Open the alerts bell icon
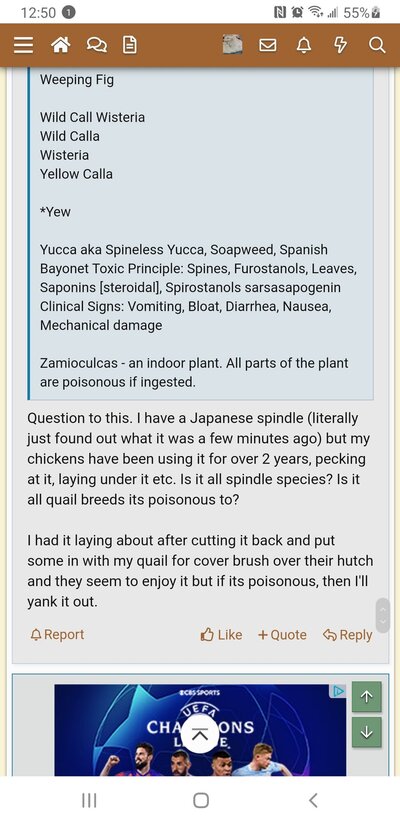Screen dimensions: 400x823 [x=303, y=46]
